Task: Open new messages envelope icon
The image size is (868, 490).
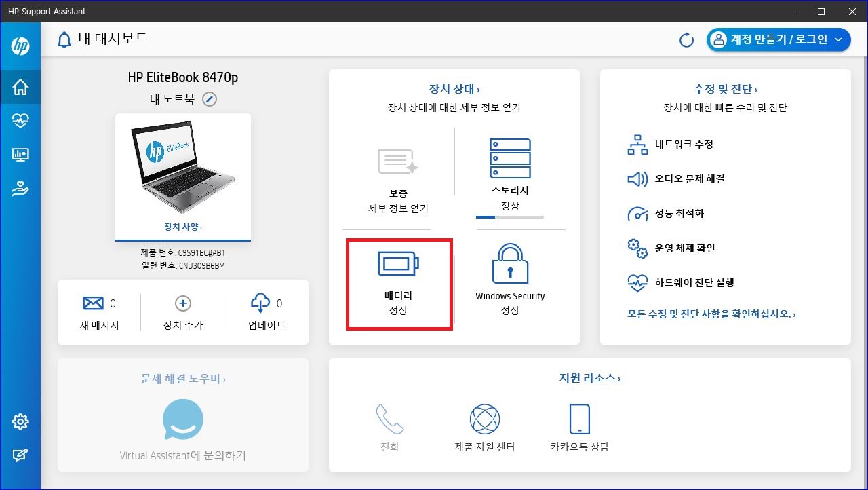Action: (93, 303)
